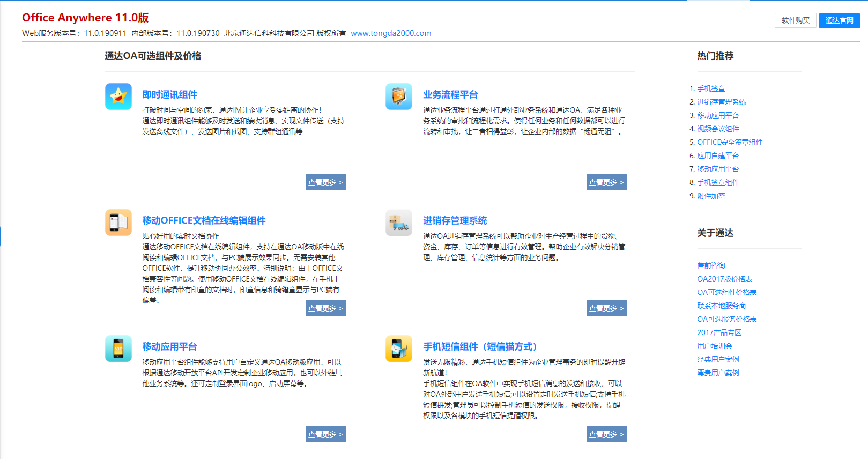Image resolution: width=868 pixels, height=459 pixels.
Task: Open the 即时通讯组件 card heading link
Action: click(169, 94)
